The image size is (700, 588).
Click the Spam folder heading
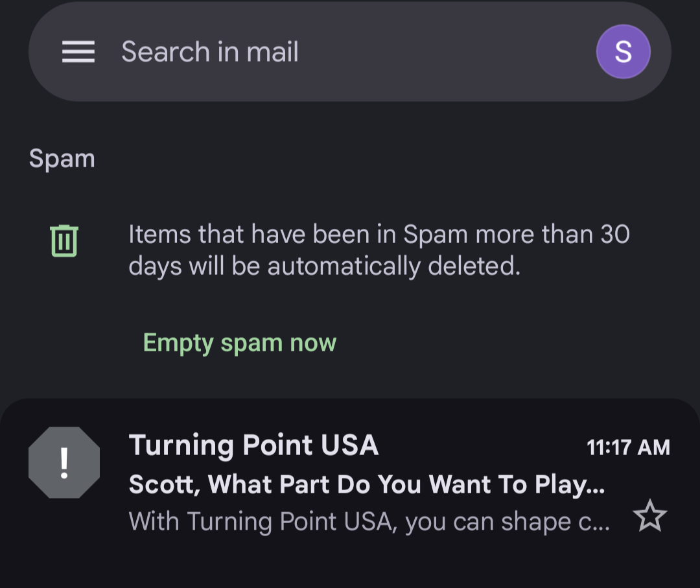click(62, 159)
